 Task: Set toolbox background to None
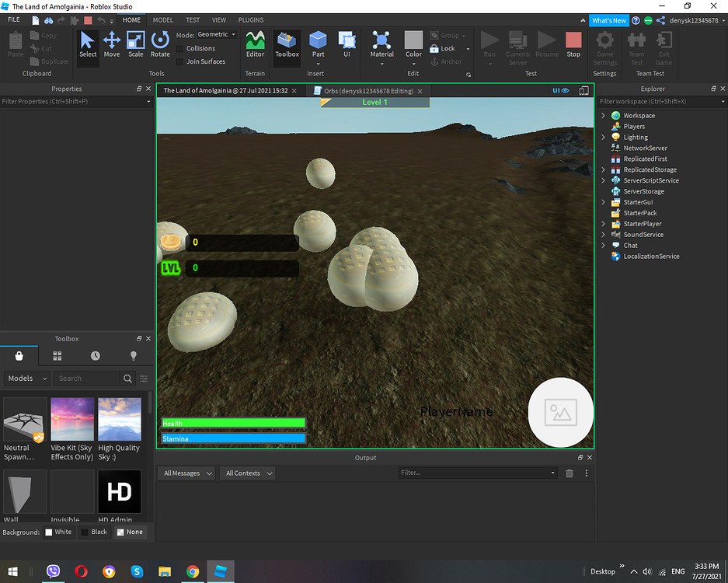pyautogui.click(x=130, y=532)
